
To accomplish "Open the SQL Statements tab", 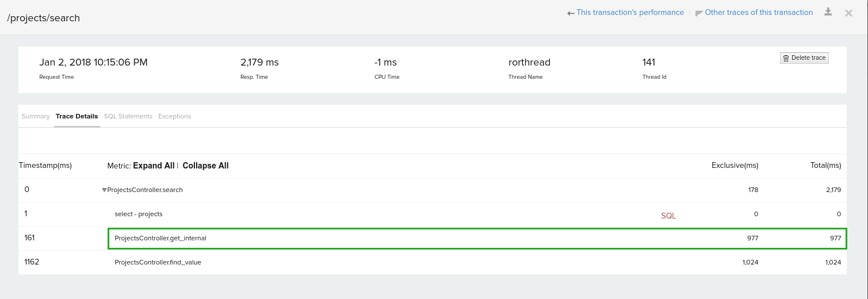I will 128,116.
